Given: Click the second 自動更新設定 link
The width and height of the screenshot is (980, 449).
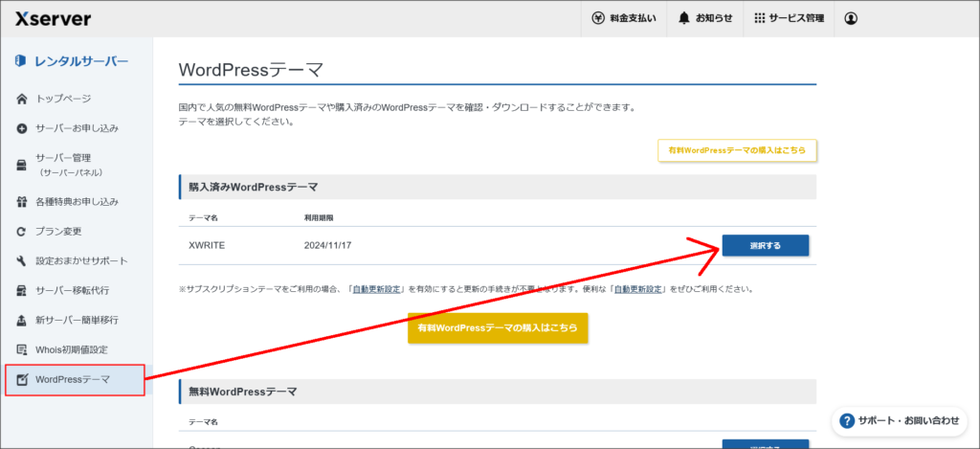Looking at the screenshot, I should (638, 289).
